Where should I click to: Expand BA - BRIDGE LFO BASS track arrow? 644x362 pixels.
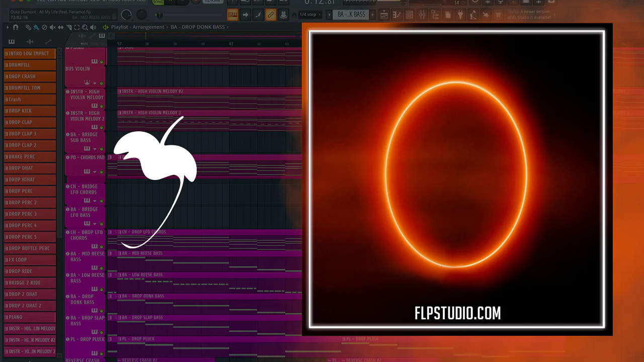(94, 224)
